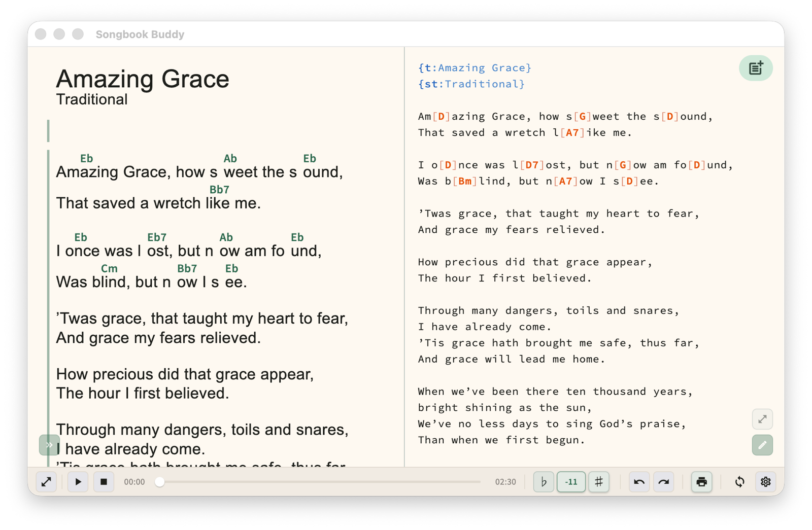Transpose down with the flat button
The image size is (812, 530).
coord(544,482)
